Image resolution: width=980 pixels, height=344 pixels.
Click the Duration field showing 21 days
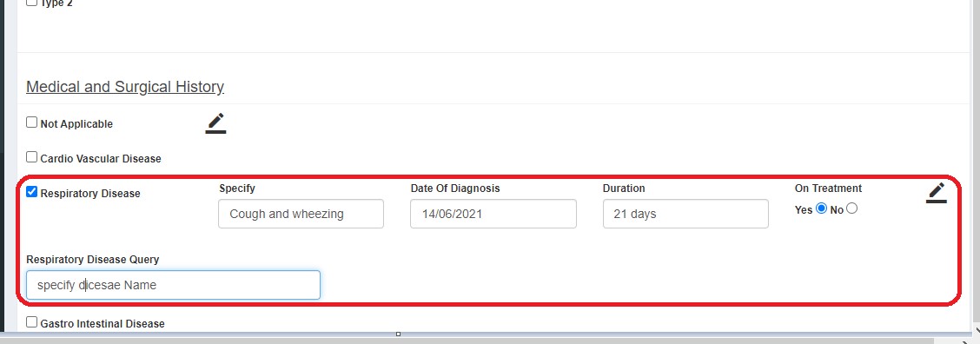click(x=685, y=214)
